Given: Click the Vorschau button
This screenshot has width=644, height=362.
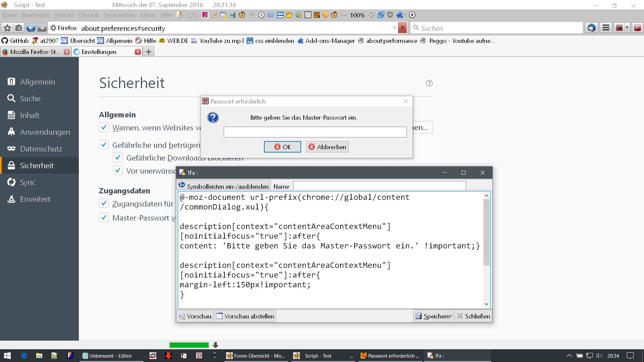Looking at the screenshot, I should tap(195, 316).
